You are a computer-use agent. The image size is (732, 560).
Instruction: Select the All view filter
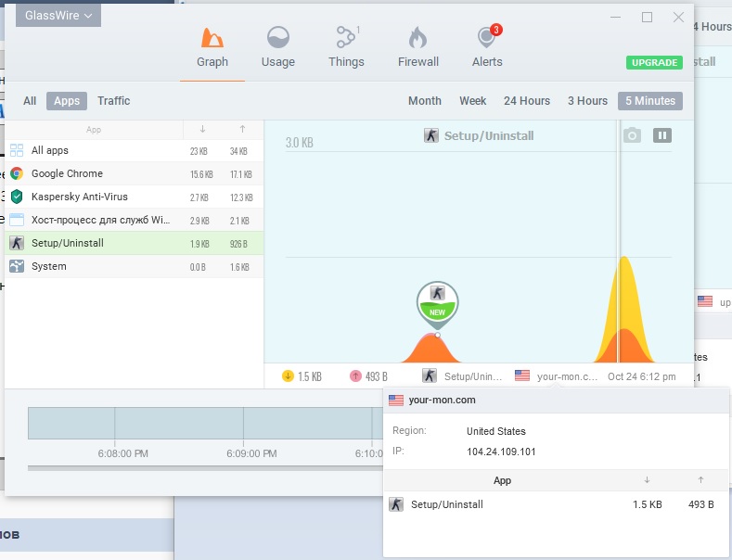(x=30, y=101)
